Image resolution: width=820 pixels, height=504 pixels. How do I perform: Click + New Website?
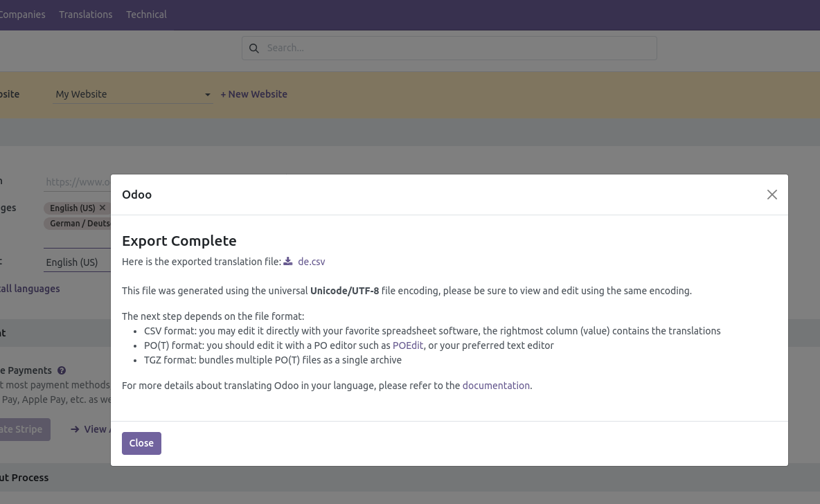(x=253, y=94)
